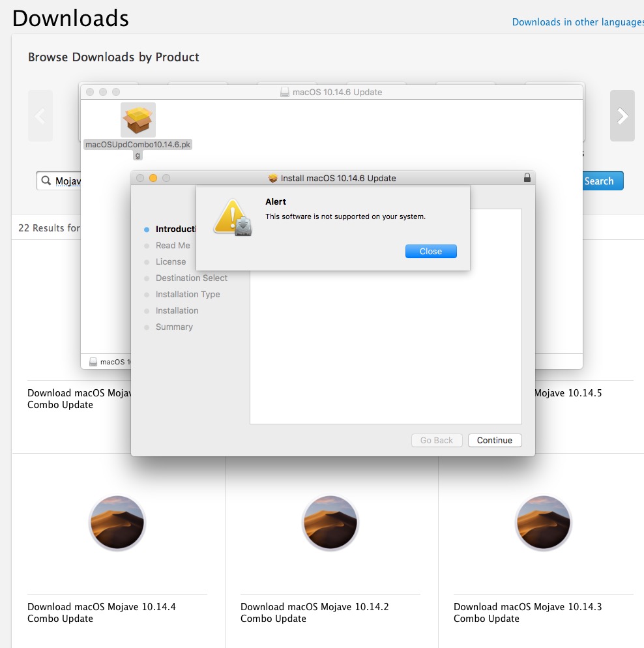Click the alert warning icon
Screen dimensions: 644x648
click(x=233, y=217)
